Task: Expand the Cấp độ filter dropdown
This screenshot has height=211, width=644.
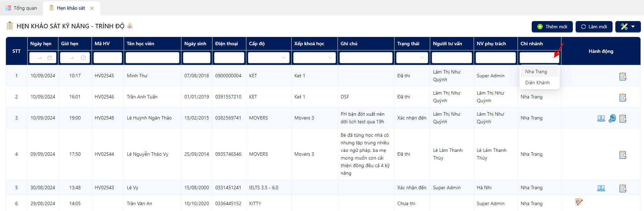Action: tap(269, 58)
